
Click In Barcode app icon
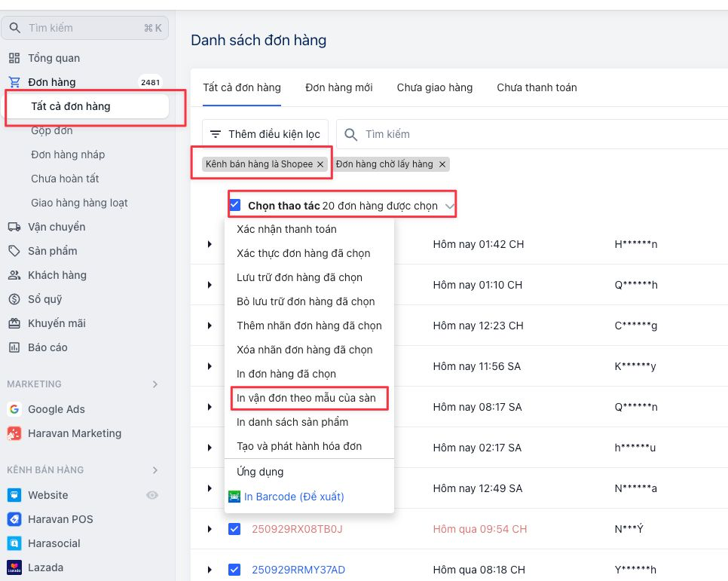[x=234, y=497]
